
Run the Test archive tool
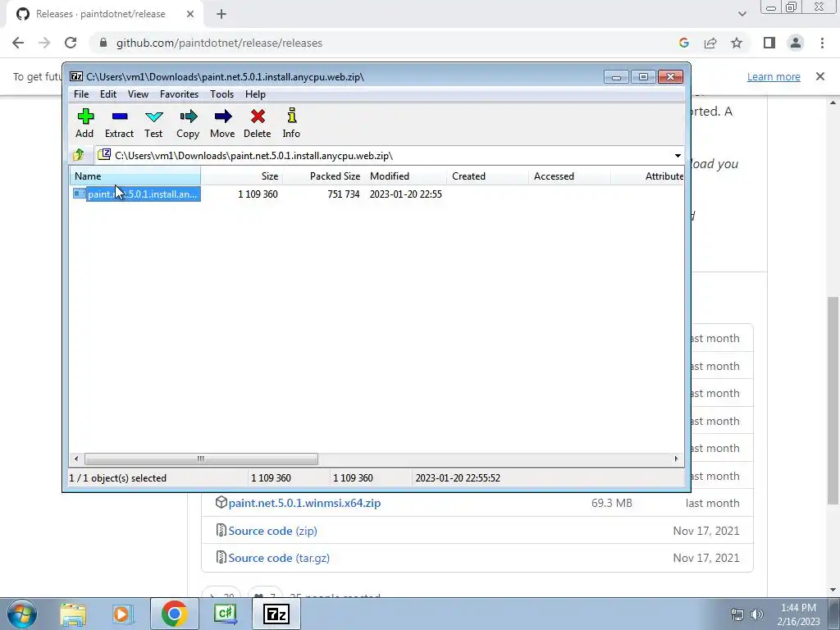point(153,123)
